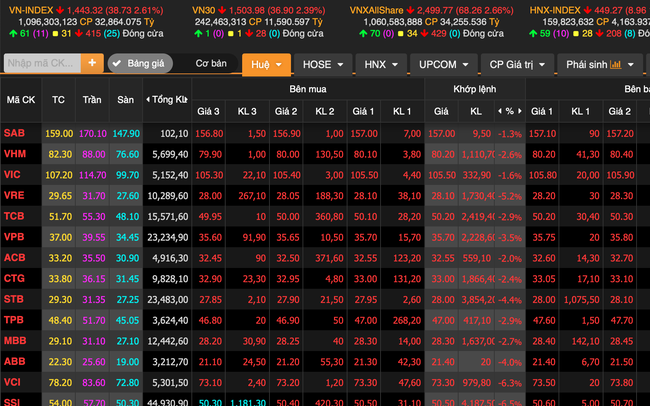Click VRE matched price 28.10
The width and height of the screenshot is (650, 406).
[x=443, y=196]
